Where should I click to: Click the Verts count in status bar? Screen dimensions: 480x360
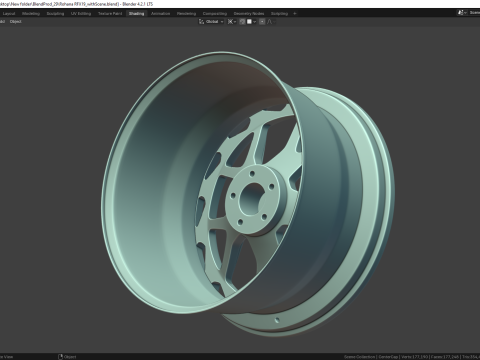click(x=414, y=357)
